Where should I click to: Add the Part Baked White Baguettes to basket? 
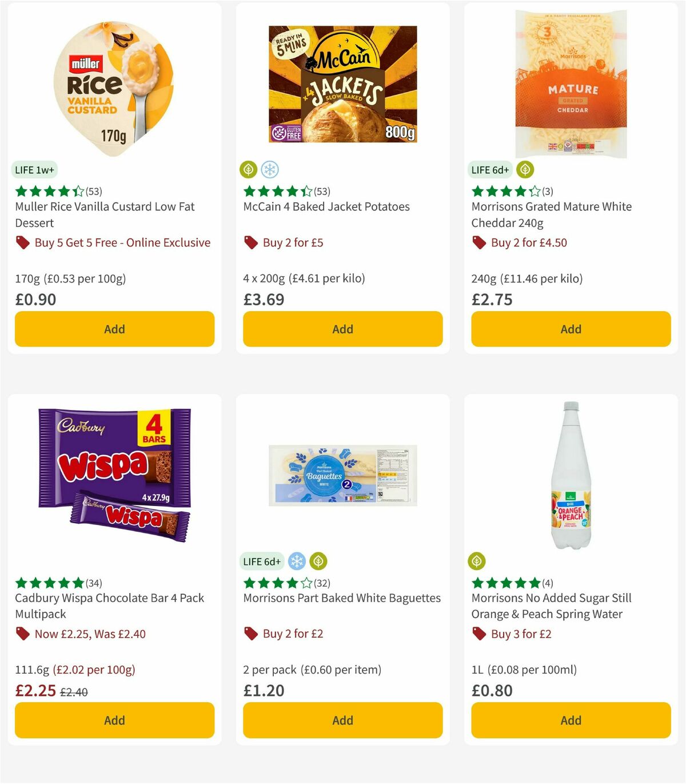point(342,720)
